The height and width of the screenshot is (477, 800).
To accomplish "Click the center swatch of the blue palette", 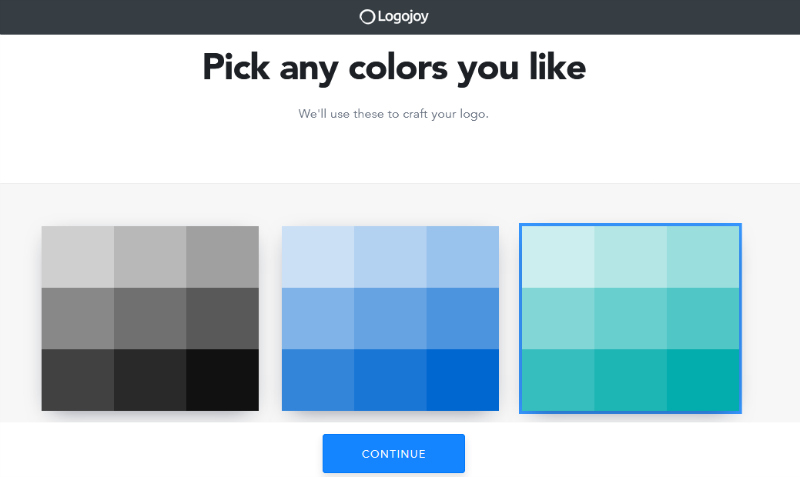I will [390, 318].
